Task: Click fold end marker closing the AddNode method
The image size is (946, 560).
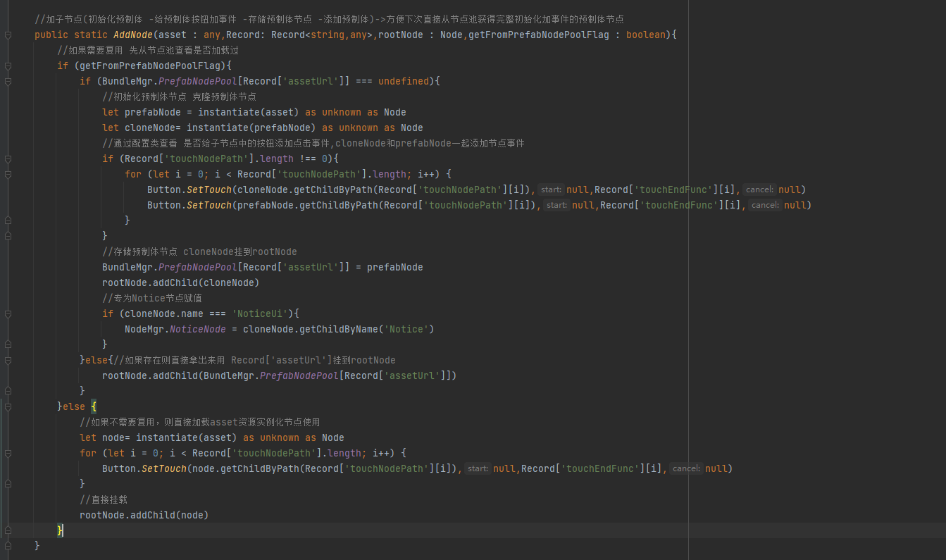Action: pos(8,546)
